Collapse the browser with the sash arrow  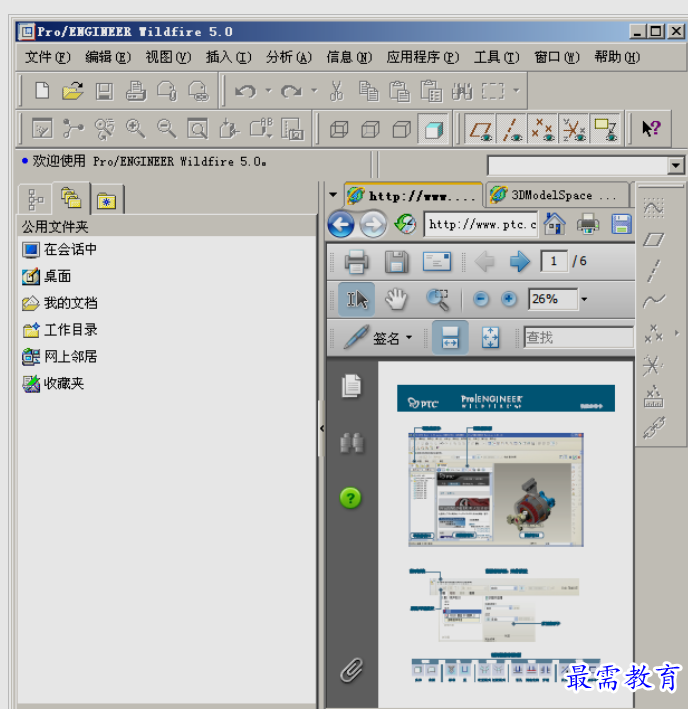[x=322, y=428]
